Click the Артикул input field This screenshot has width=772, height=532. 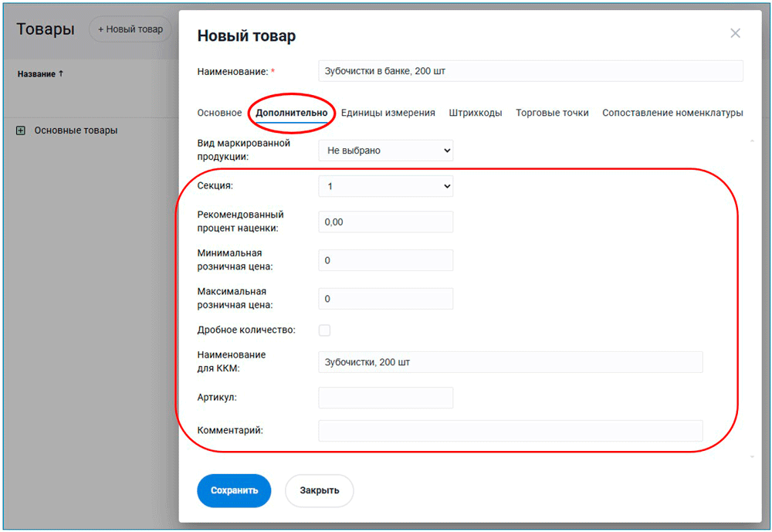385,398
